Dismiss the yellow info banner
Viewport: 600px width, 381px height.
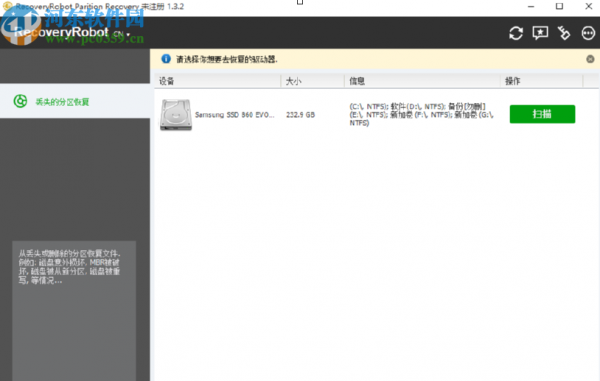(x=590, y=59)
